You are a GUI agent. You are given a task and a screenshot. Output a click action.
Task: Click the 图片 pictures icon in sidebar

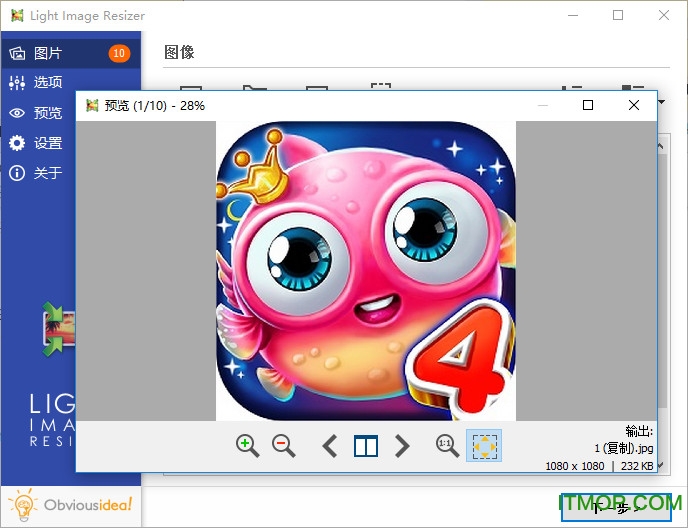click(x=17, y=53)
